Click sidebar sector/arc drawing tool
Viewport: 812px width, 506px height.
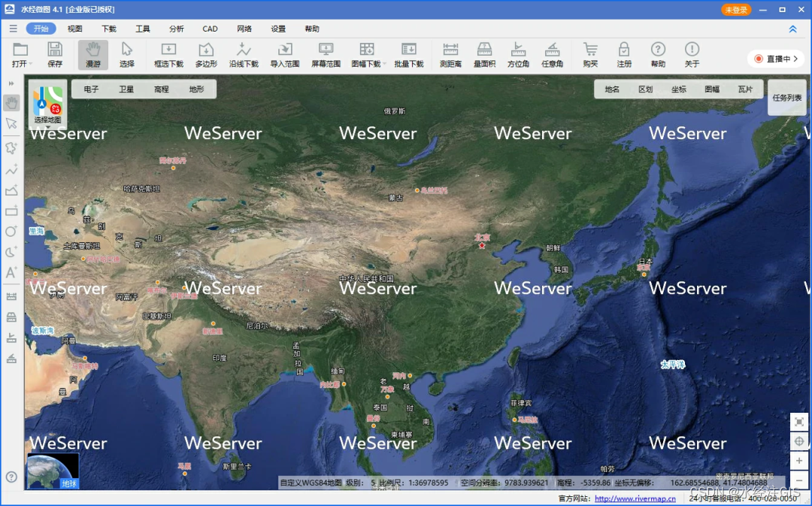[11, 252]
